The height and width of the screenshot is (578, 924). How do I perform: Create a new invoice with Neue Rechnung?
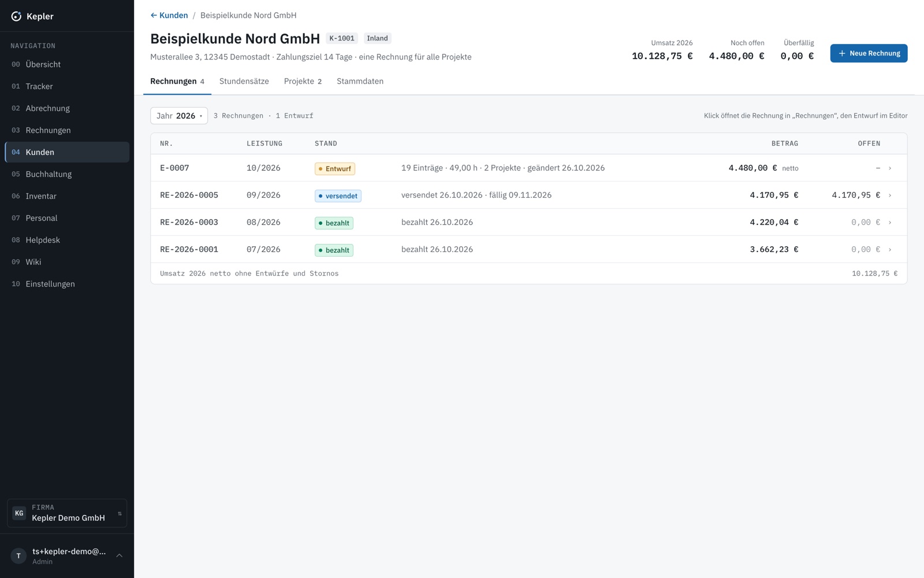(869, 53)
